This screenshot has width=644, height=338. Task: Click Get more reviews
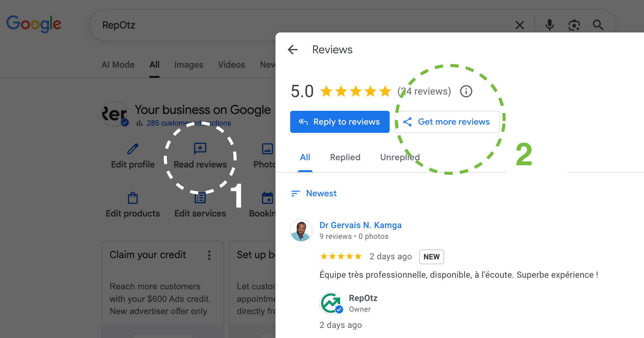(x=447, y=122)
